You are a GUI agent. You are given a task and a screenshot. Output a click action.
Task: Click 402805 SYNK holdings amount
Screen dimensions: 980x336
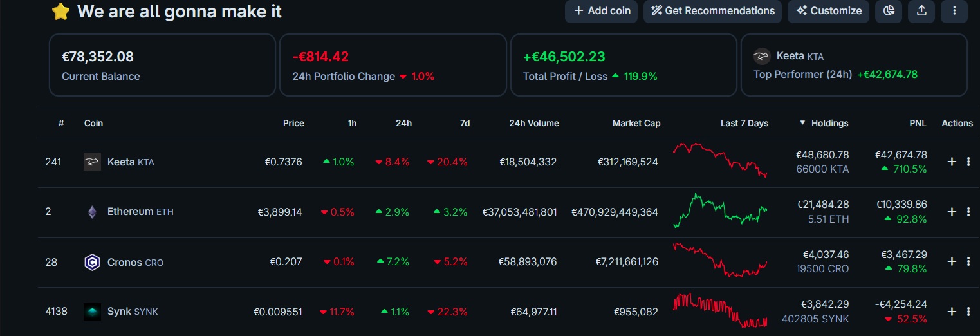[815, 319]
